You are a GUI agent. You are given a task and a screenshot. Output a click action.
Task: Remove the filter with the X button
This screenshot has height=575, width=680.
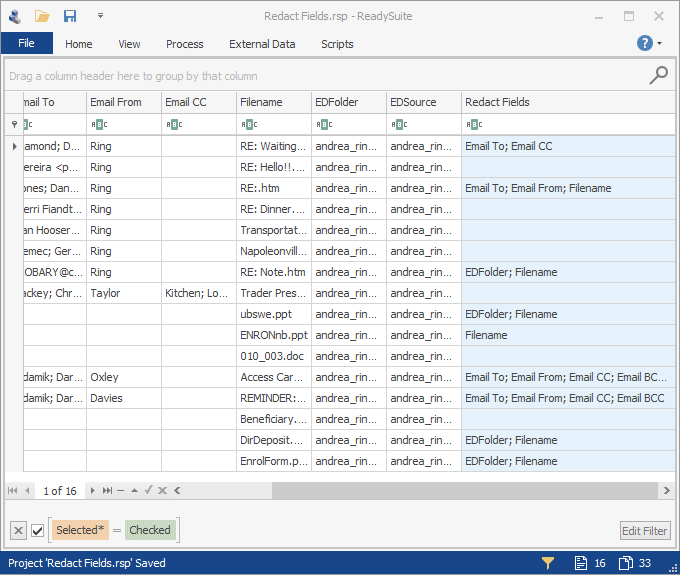coord(18,530)
